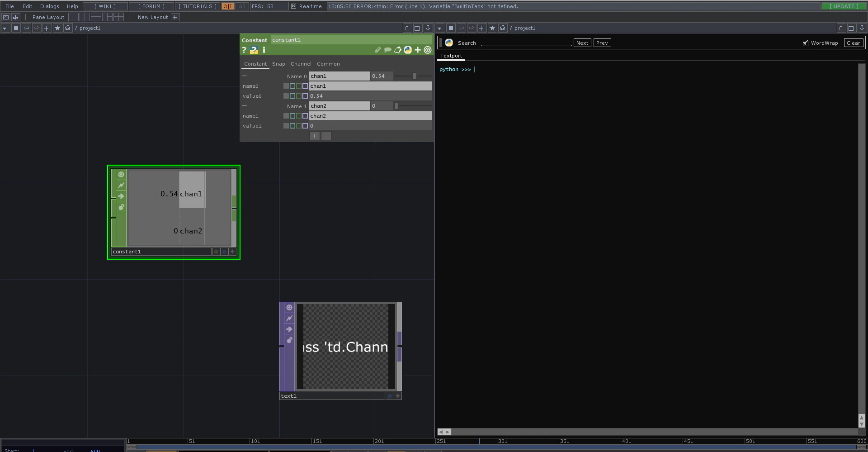The width and height of the screenshot is (868, 452).
Task: Click the Name 0 value slider handle
Action: pyautogui.click(x=414, y=76)
